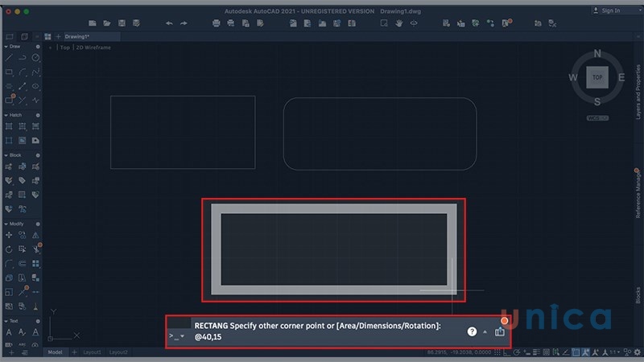Switch to the Layout2 tab
This screenshot has height=362, width=644.
click(x=118, y=352)
